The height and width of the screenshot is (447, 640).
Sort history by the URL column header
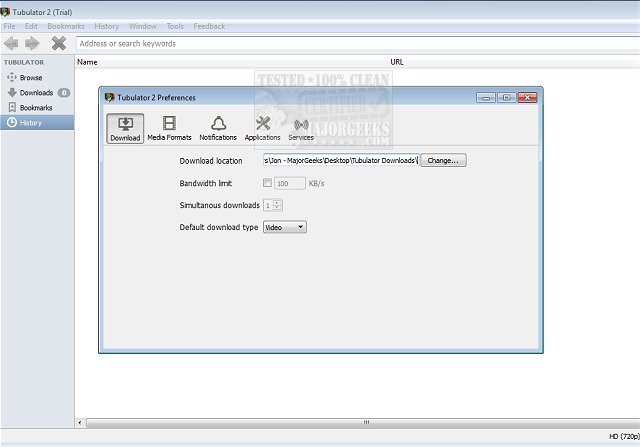(514, 62)
